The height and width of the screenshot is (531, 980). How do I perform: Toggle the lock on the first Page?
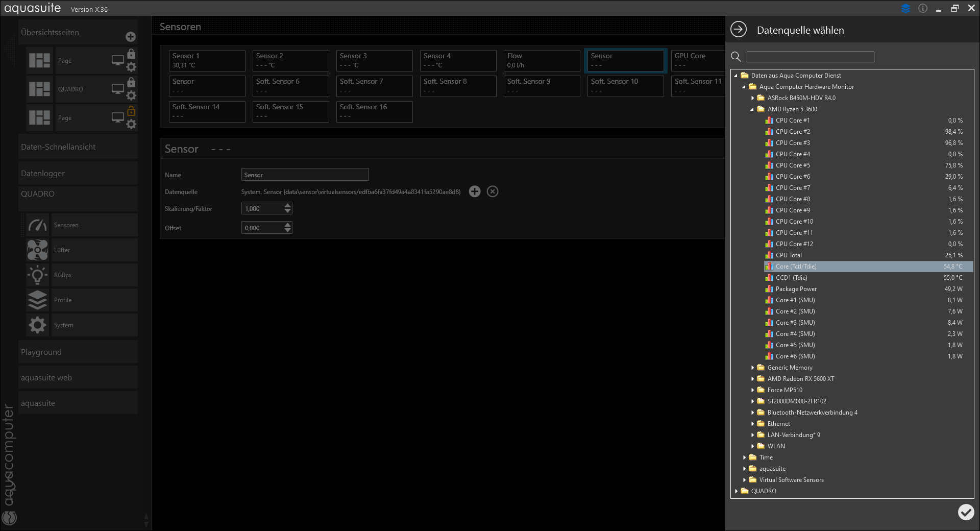click(x=131, y=54)
